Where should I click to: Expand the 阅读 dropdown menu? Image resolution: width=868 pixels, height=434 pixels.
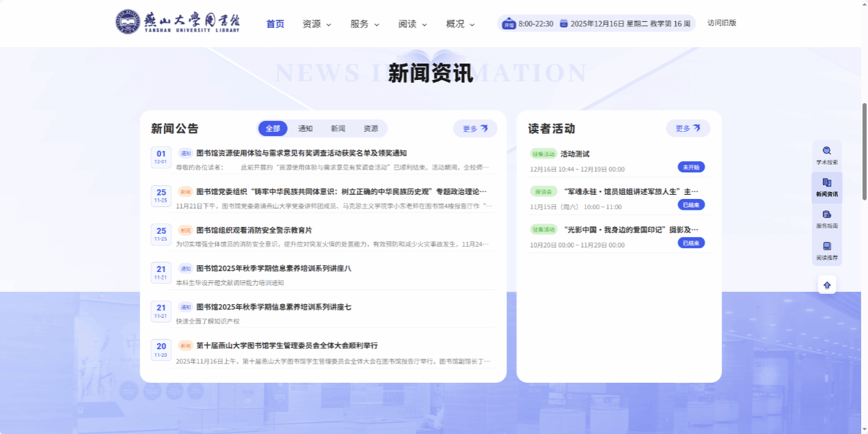click(412, 24)
